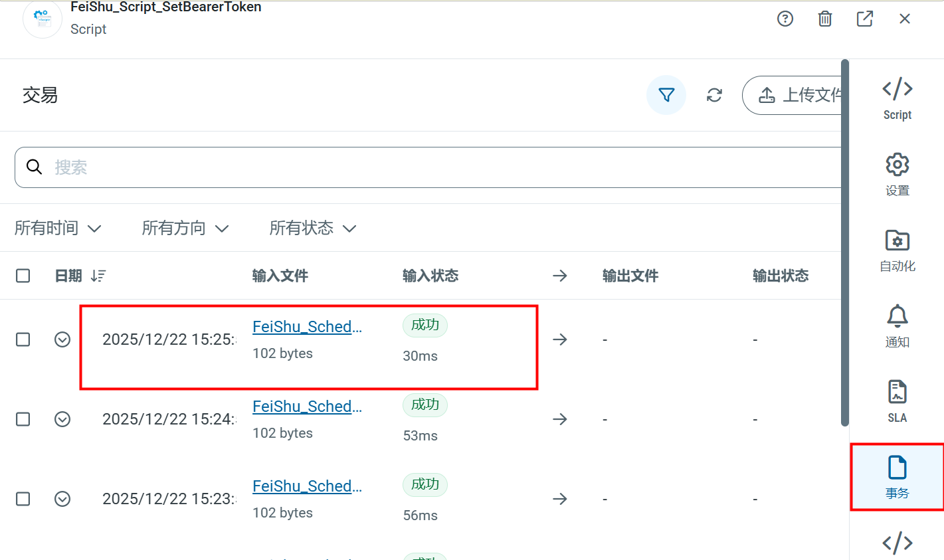Screen dimensions: 944x560
Task: Select the 事务 transactions tab
Action: pyautogui.click(x=897, y=477)
